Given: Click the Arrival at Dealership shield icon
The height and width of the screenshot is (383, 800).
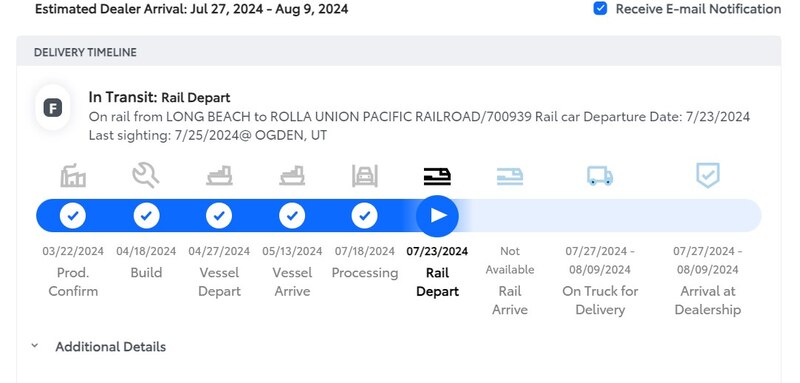Looking at the screenshot, I should click(708, 175).
